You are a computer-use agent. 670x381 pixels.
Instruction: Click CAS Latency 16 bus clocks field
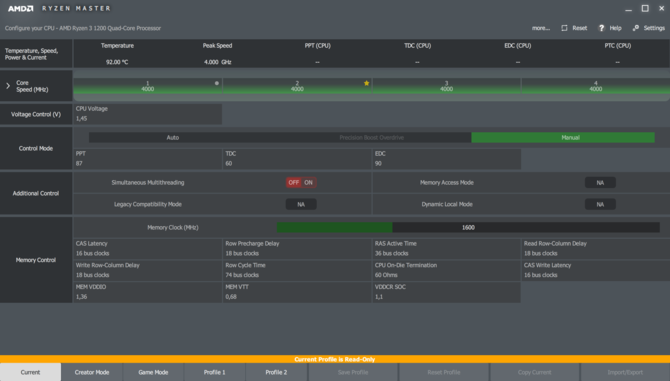(147, 248)
